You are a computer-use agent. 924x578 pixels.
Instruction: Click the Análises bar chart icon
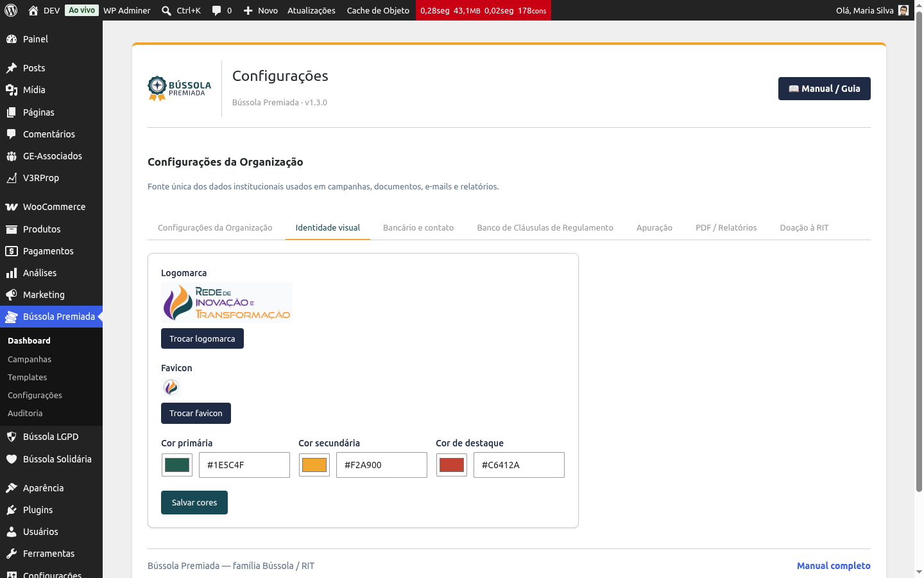point(12,273)
